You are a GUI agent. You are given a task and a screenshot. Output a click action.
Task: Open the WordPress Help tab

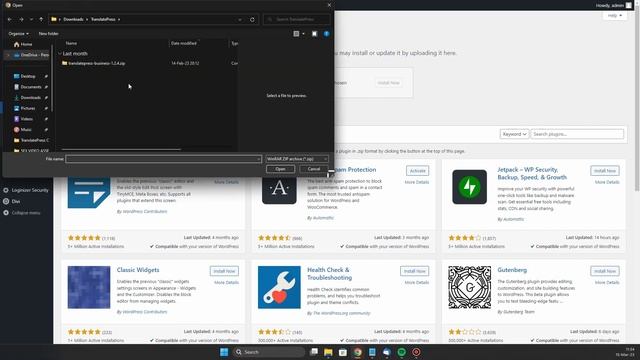pos(615,16)
